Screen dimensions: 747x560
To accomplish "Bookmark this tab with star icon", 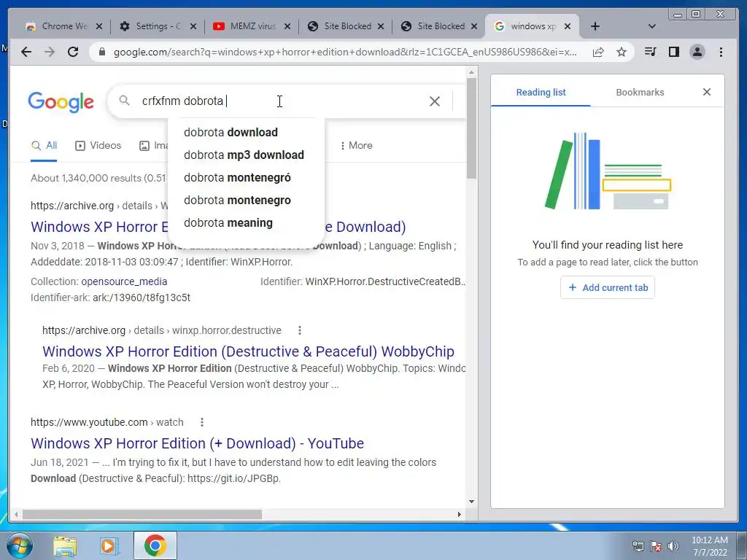I will (x=622, y=52).
